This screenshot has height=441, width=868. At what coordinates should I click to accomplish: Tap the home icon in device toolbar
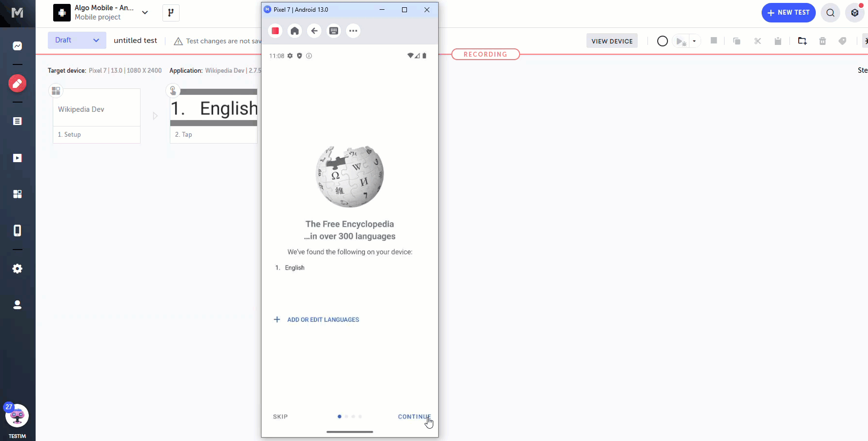[x=295, y=31]
